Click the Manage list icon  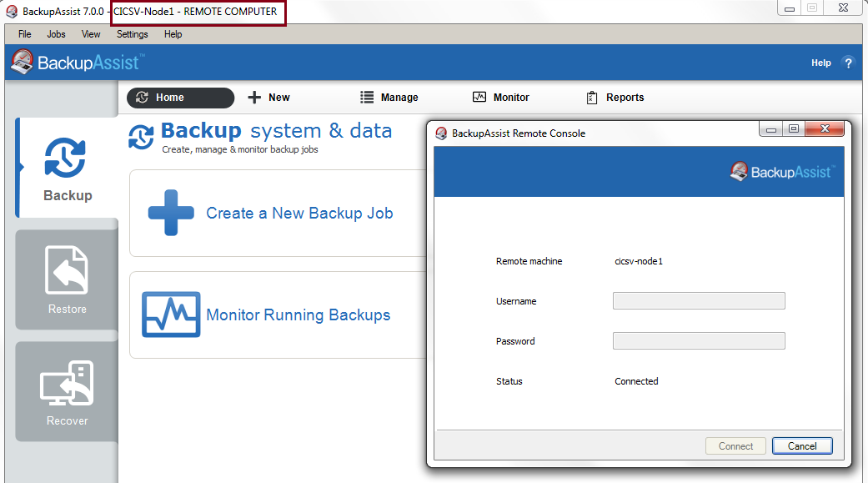(367, 98)
